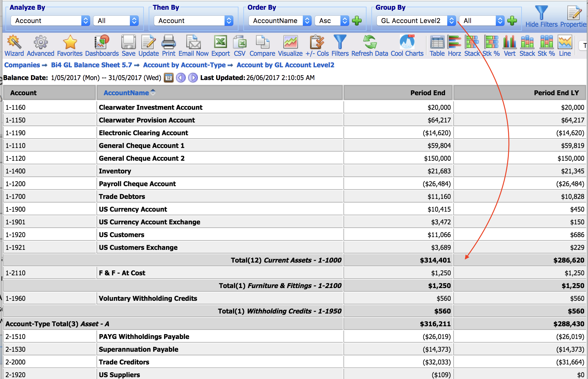
Task: Open Analyze By Account dropdown
Action: (x=50, y=21)
